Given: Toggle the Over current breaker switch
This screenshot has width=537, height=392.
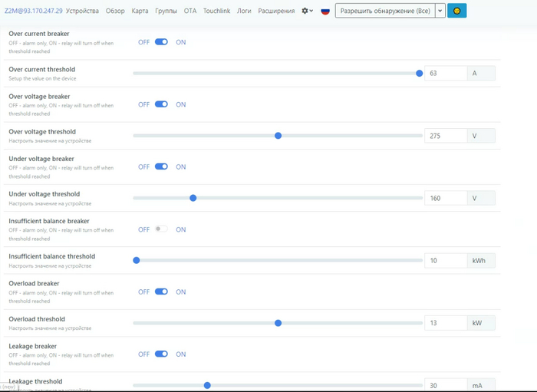Looking at the screenshot, I should click(x=161, y=42).
